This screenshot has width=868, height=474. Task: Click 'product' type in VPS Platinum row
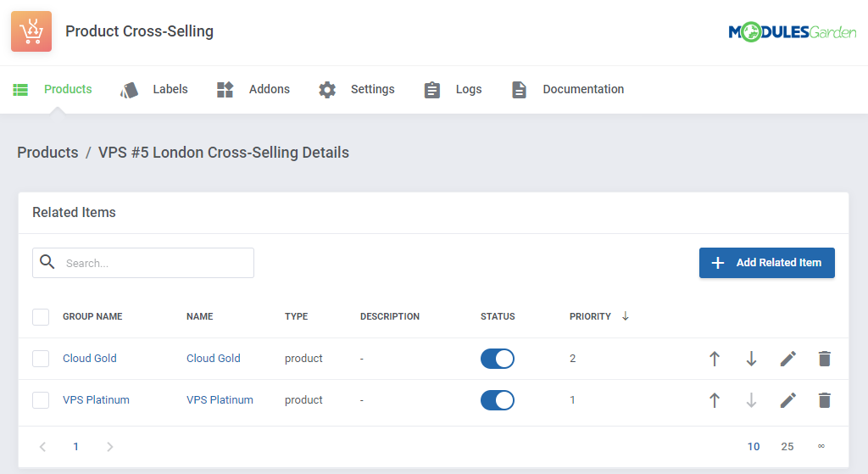[x=303, y=400]
